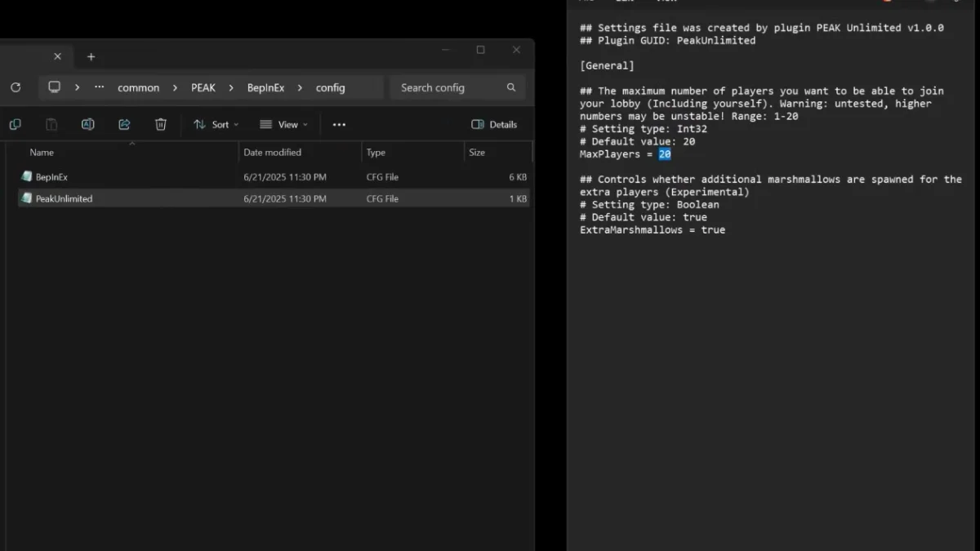Click the 6 KB size value
This screenshot has height=551, width=980.
point(519,176)
